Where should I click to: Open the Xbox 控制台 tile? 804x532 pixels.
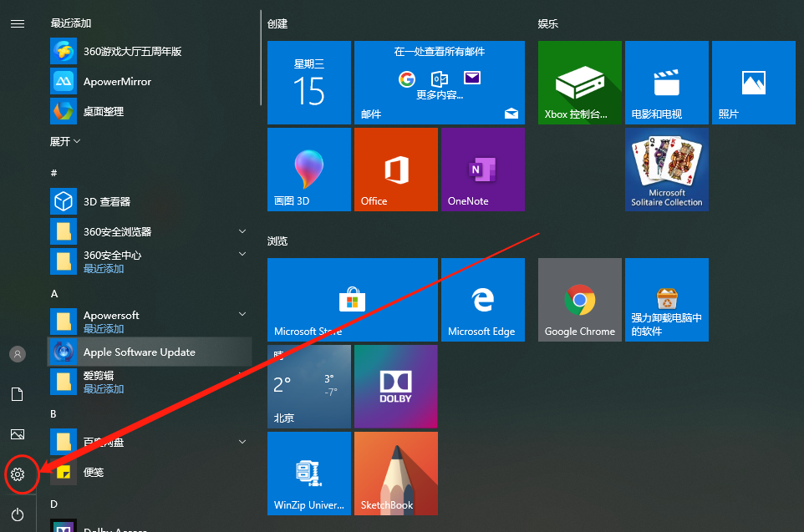(x=580, y=83)
